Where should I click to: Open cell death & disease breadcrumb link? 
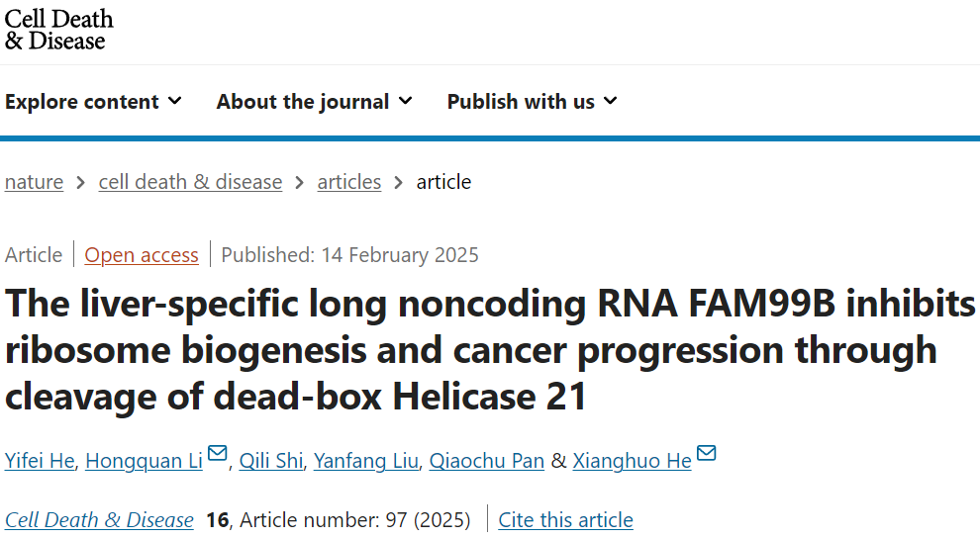[190, 182]
